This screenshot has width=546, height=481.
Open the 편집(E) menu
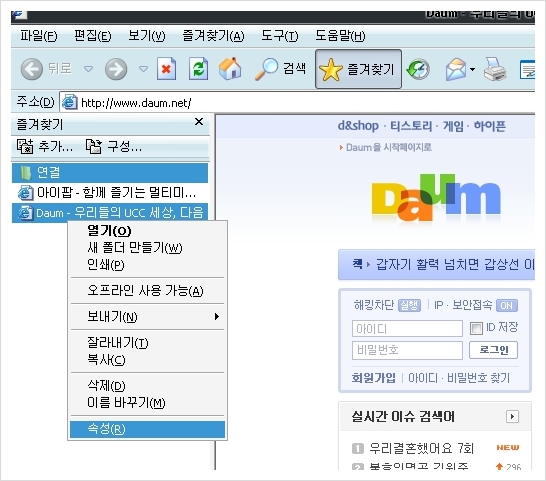click(93, 36)
